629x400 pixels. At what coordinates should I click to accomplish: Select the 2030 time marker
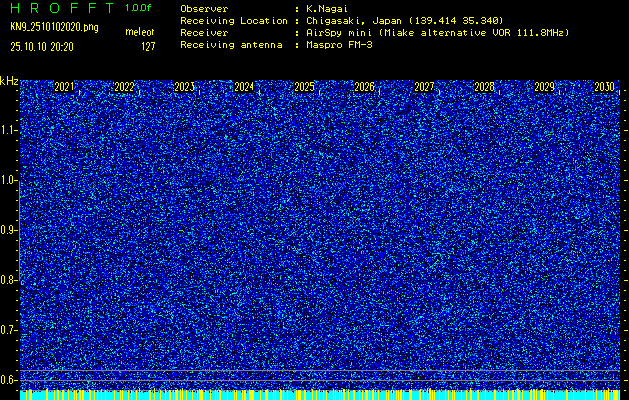[x=604, y=87]
